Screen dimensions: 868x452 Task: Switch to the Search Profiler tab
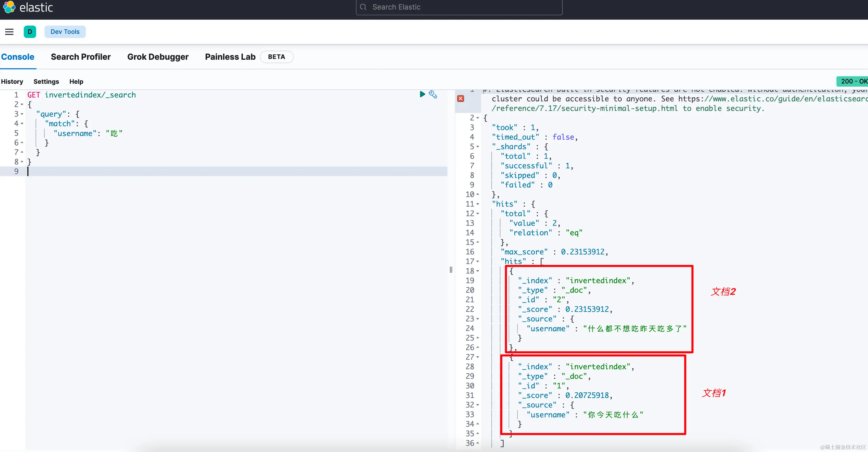click(81, 57)
